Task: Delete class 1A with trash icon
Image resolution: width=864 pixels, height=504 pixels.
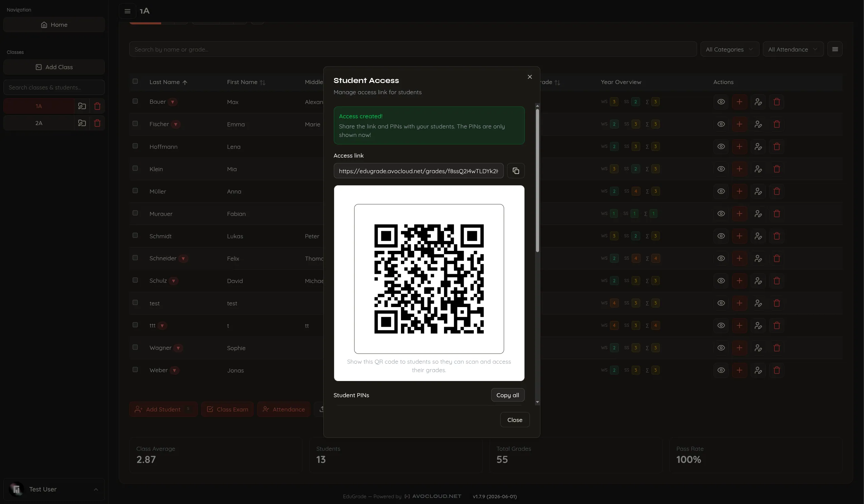Action: click(x=97, y=106)
